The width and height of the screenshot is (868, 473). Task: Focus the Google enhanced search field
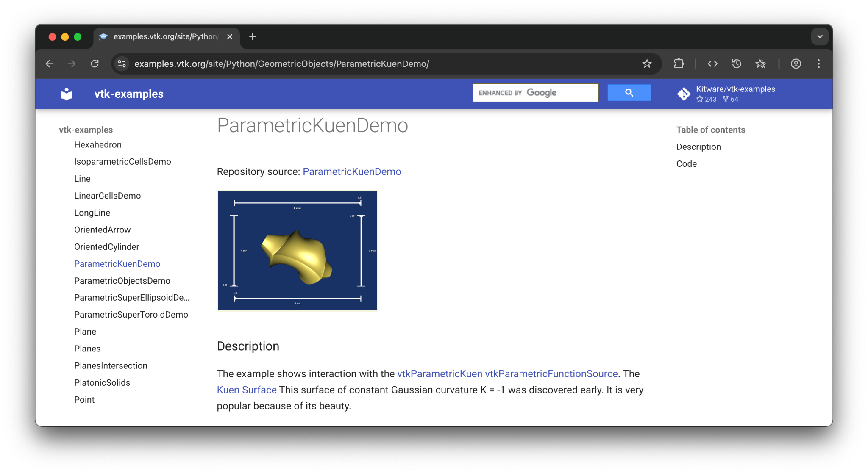(535, 93)
